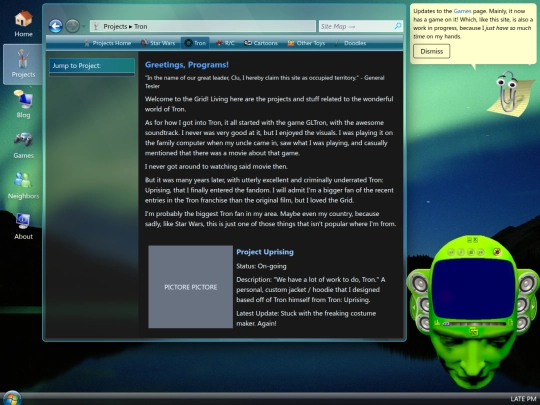Open the R/C tab

(225, 43)
